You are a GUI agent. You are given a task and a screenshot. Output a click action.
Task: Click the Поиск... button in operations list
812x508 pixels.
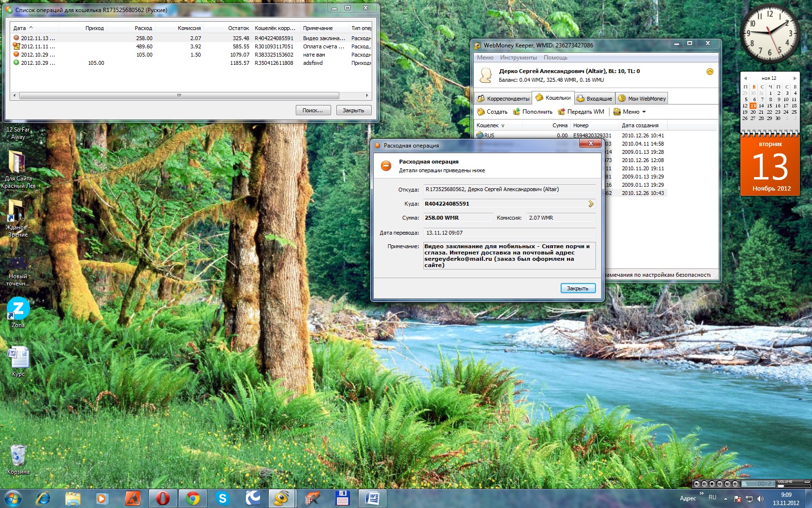click(313, 110)
